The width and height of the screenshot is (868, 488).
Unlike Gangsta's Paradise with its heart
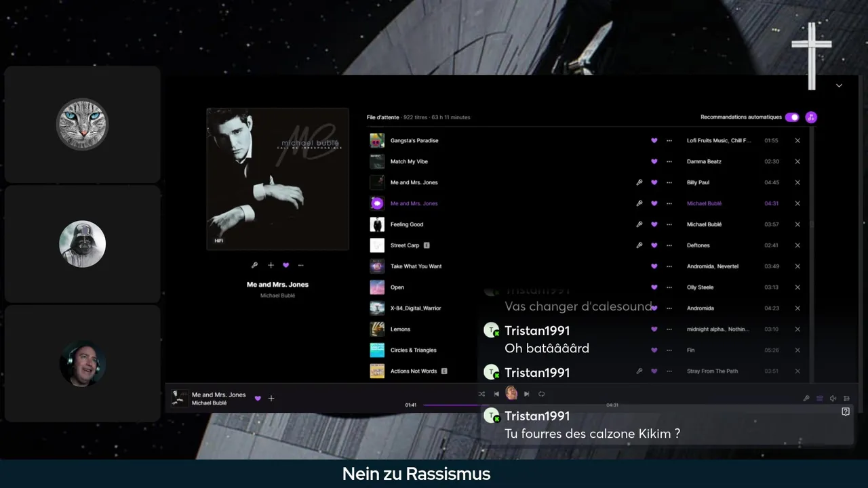coord(654,140)
